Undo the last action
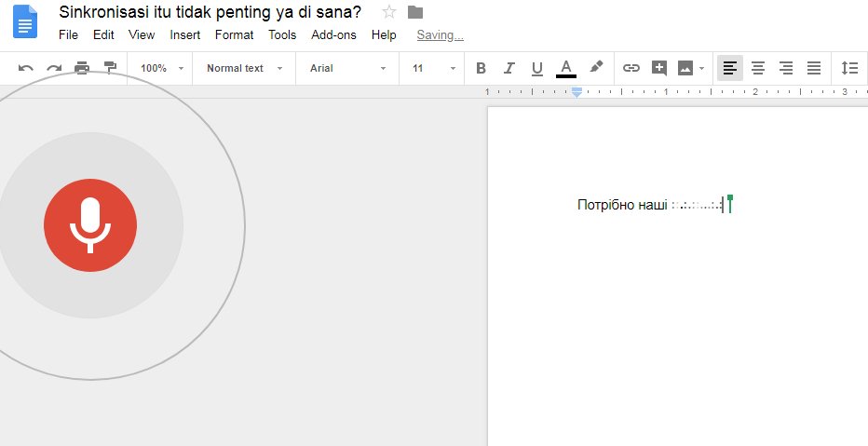 coord(25,68)
